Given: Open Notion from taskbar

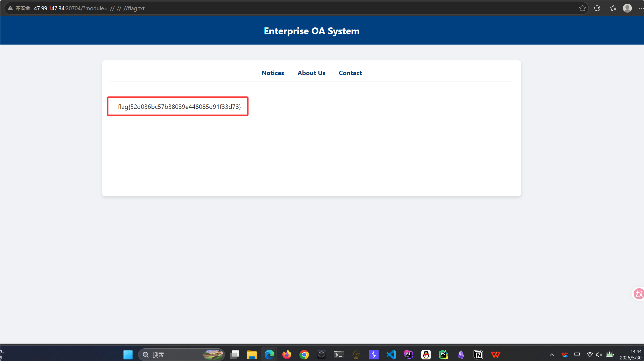Looking at the screenshot, I should 478,355.
